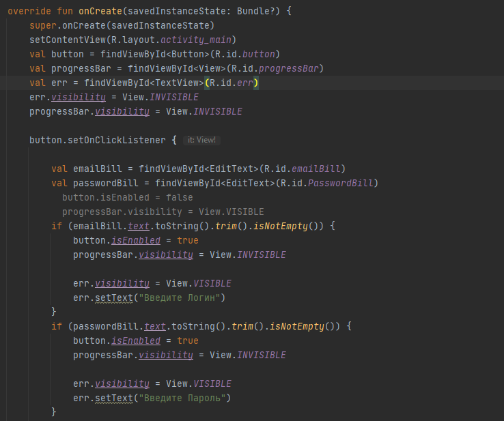Click the highlighted opening parenthesis before R.id.err
The width and height of the screenshot is (504, 421).
point(207,83)
